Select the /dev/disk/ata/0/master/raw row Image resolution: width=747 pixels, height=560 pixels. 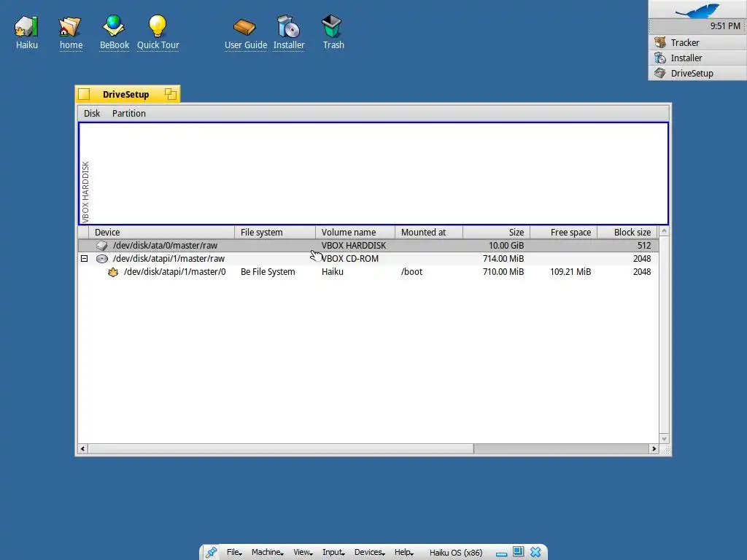[x=368, y=245]
